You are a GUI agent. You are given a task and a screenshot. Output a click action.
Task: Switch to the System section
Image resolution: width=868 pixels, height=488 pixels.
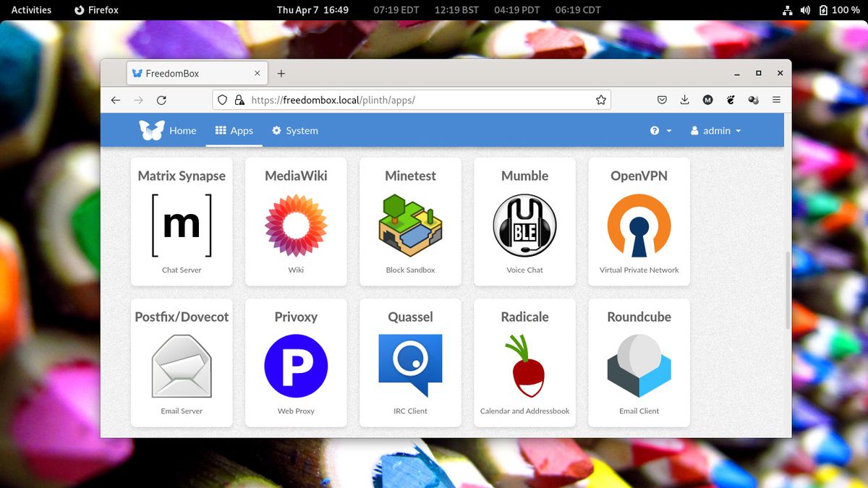click(295, 131)
